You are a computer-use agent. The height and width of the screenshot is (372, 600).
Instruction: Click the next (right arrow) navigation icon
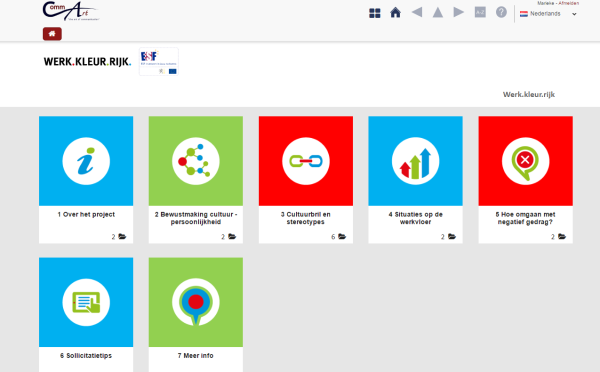click(458, 12)
